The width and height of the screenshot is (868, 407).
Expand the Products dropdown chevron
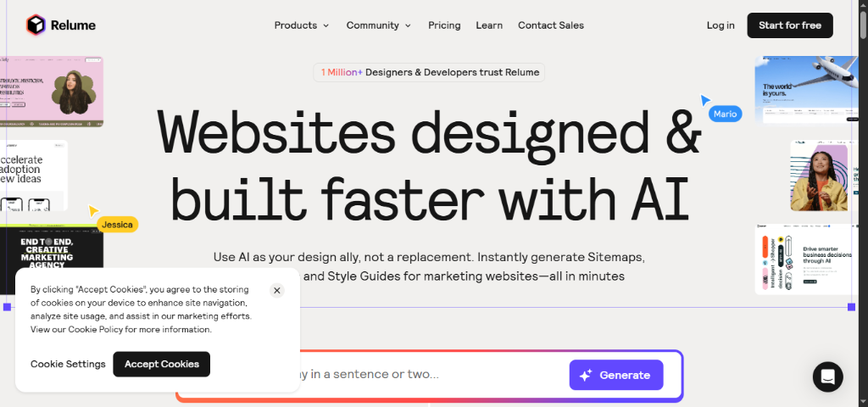pos(326,25)
